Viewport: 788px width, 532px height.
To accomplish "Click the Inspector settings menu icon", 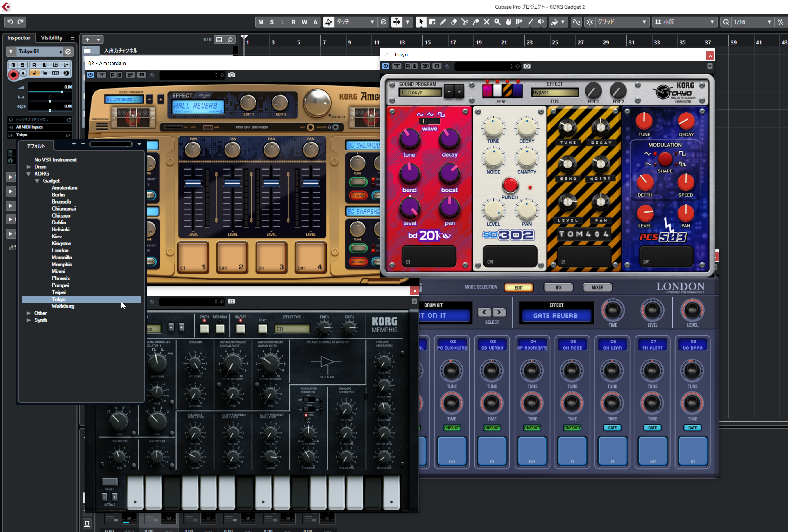I will [x=72, y=38].
